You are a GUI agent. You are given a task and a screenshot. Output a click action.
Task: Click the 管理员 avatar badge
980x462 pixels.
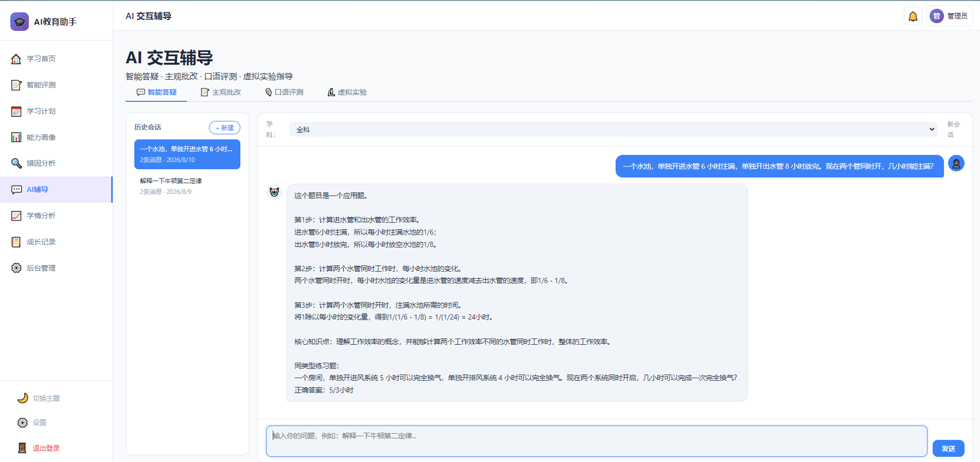click(937, 16)
